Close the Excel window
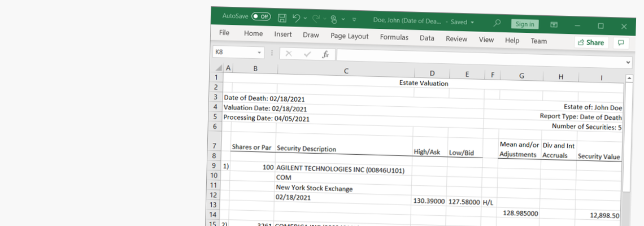 [x=624, y=27]
